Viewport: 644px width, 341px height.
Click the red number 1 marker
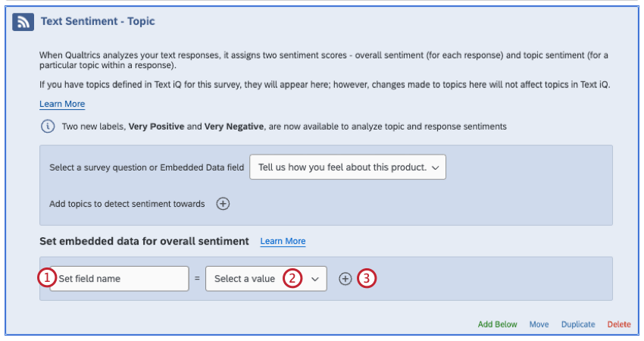pyautogui.click(x=48, y=278)
